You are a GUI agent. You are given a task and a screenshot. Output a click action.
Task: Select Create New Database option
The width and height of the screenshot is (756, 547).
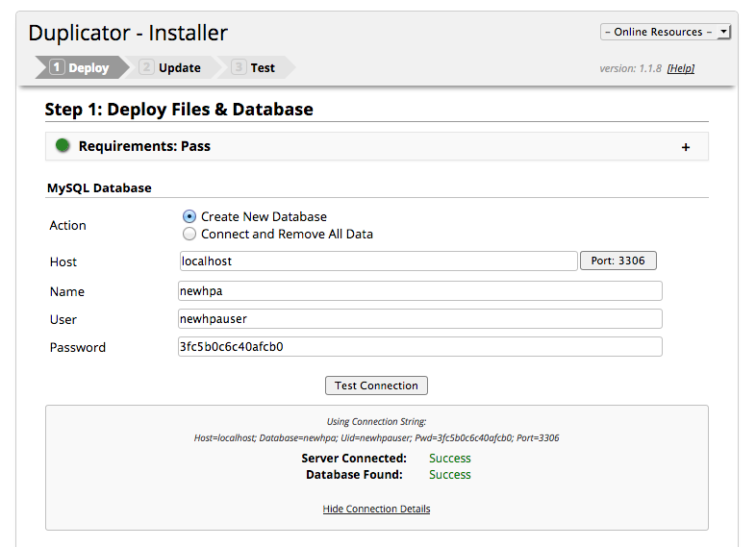click(x=189, y=216)
